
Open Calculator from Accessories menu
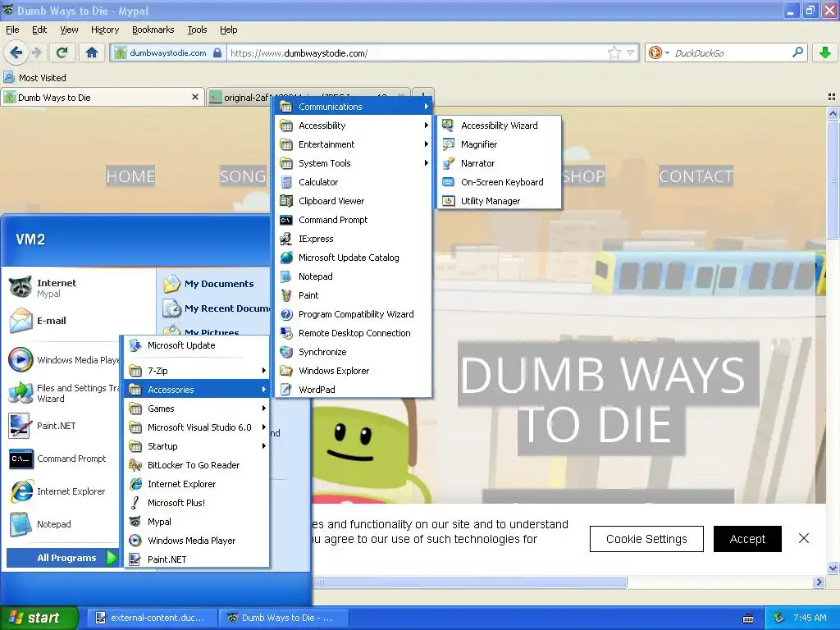354,182
